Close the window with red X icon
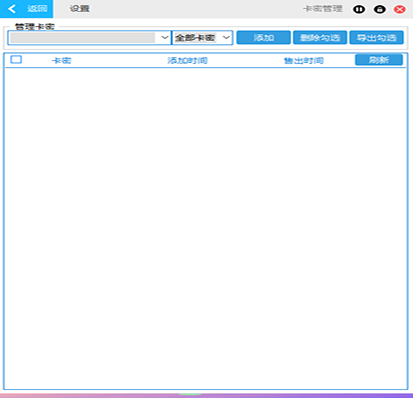 (x=400, y=9)
